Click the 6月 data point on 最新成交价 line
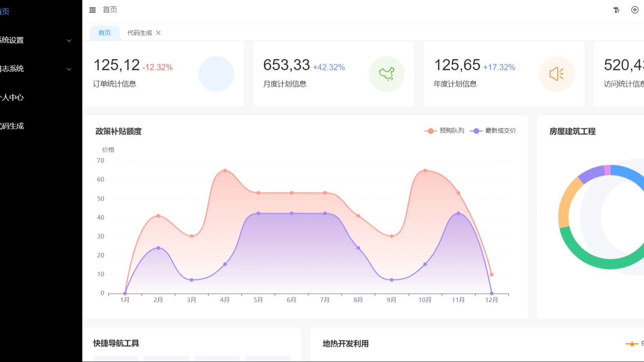This screenshot has width=644, height=362. point(291,214)
